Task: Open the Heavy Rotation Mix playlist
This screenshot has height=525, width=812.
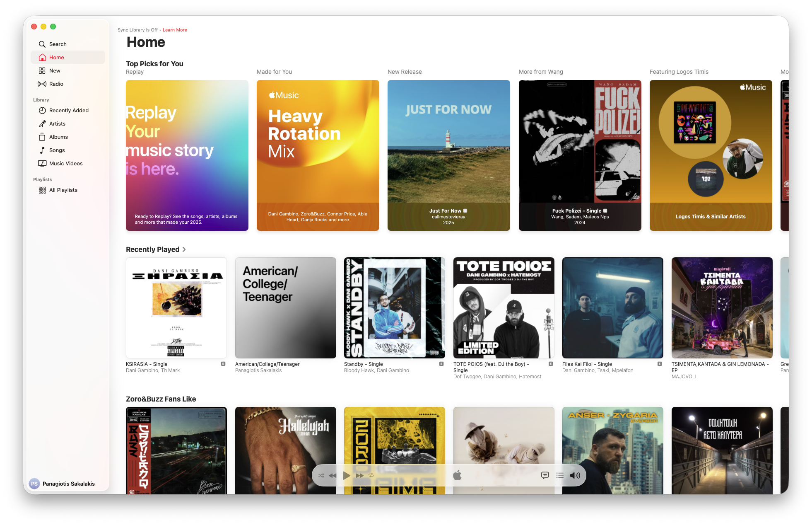Action: pos(318,155)
